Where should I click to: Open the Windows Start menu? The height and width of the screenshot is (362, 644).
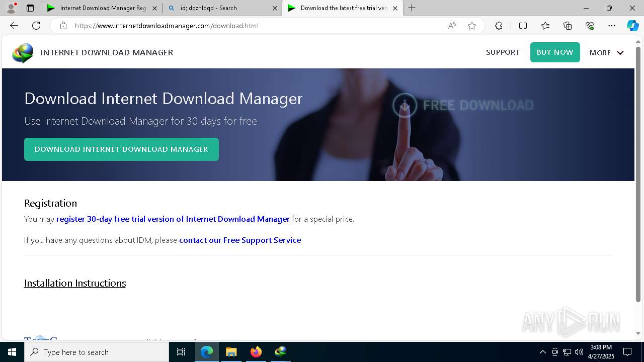(x=12, y=352)
